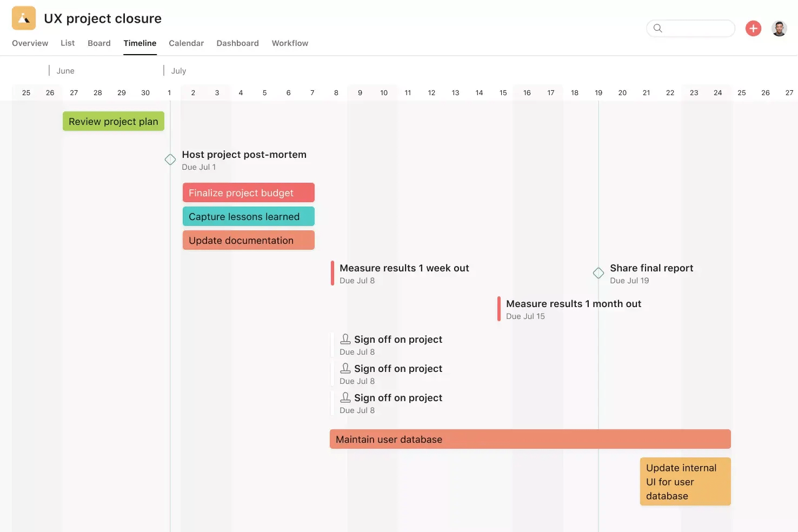The height and width of the screenshot is (532, 798).
Task: Click the search magnifier icon
Action: click(657, 28)
